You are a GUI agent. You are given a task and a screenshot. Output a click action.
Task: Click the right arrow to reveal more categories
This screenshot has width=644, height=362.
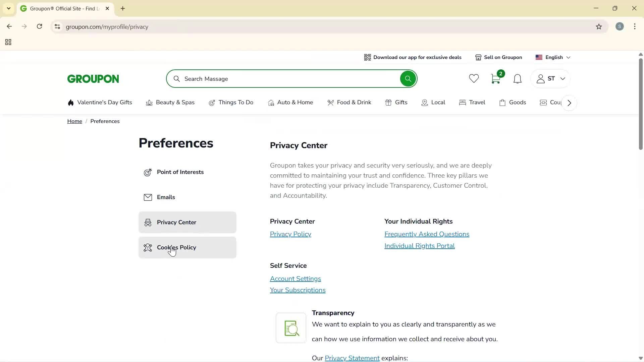click(569, 103)
